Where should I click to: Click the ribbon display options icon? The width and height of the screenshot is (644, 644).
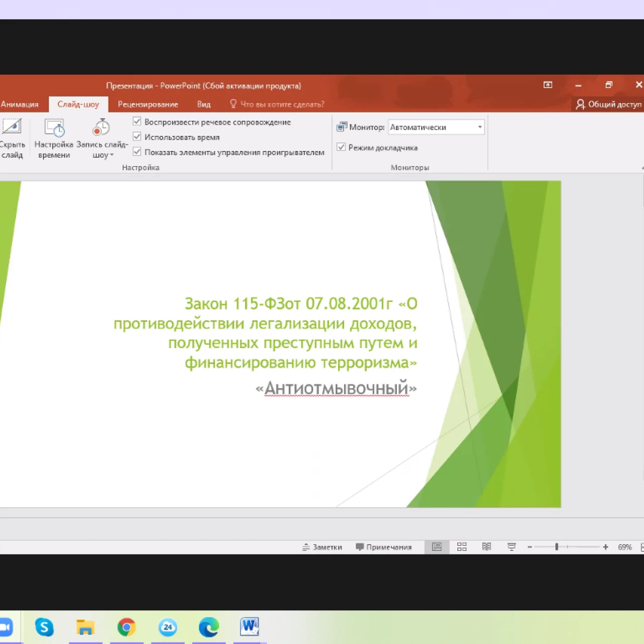(548, 85)
